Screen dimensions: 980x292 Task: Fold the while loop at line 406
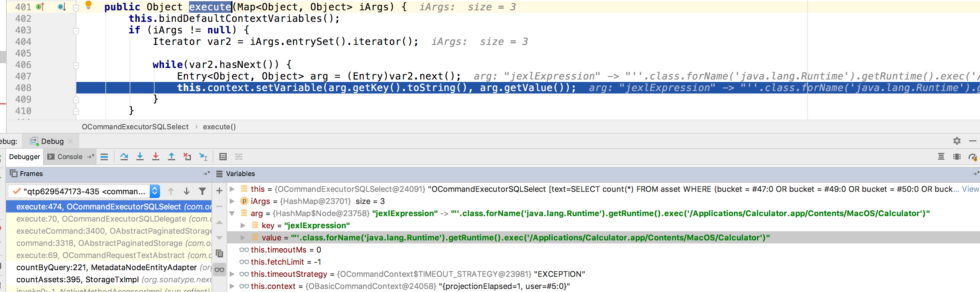point(76,65)
